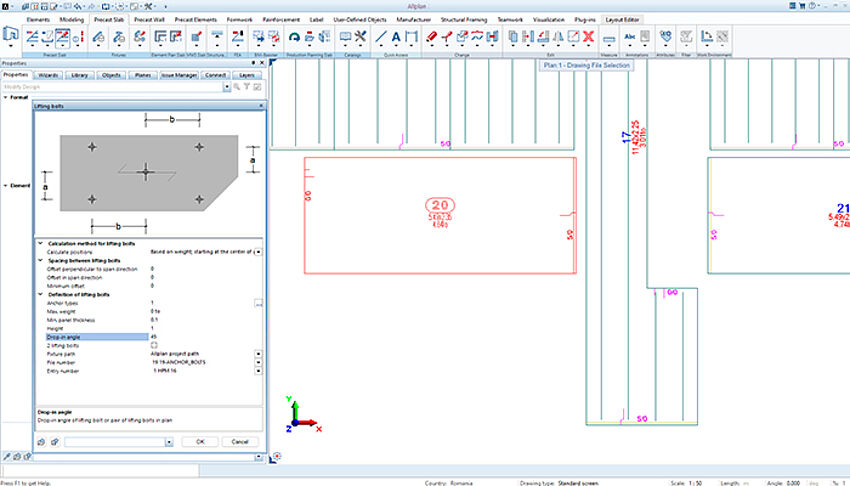Screen dimensions: 850x486
Task: Click the red X delete icon in Edit group
Action: coord(588,38)
